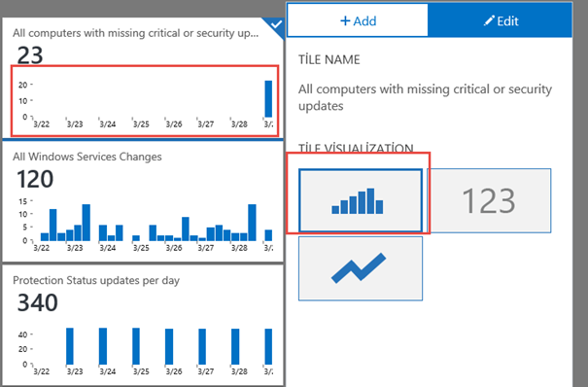Image resolution: width=588 pixels, height=387 pixels.
Task: Click the plus icon on the Add tab
Action: (x=345, y=20)
